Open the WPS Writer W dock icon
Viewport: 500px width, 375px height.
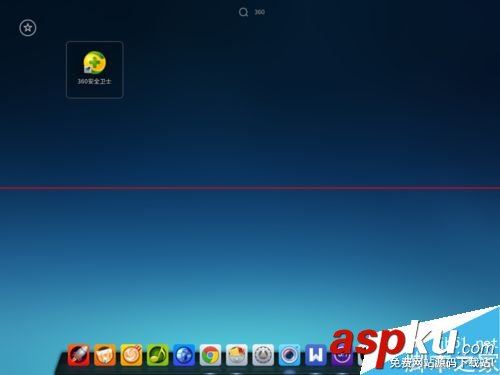(x=316, y=355)
